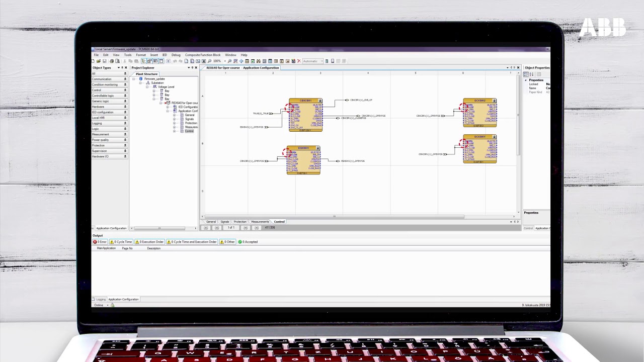Select the ESXSWI1 function block
The image size is (644, 362).
tap(303, 160)
